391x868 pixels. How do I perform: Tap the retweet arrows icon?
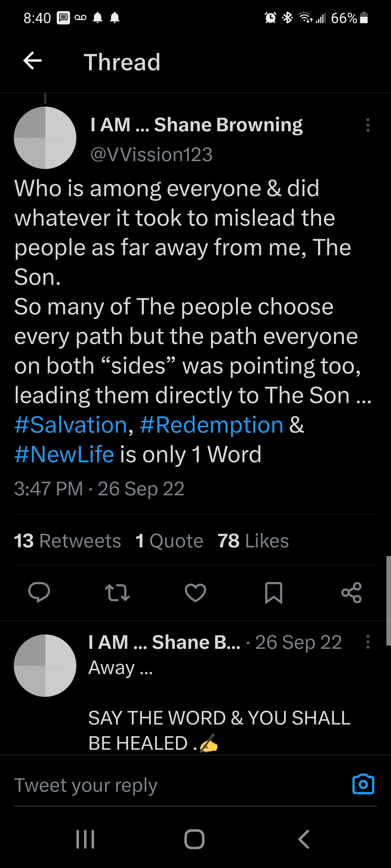pyautogui.click(x=117, y=592)
